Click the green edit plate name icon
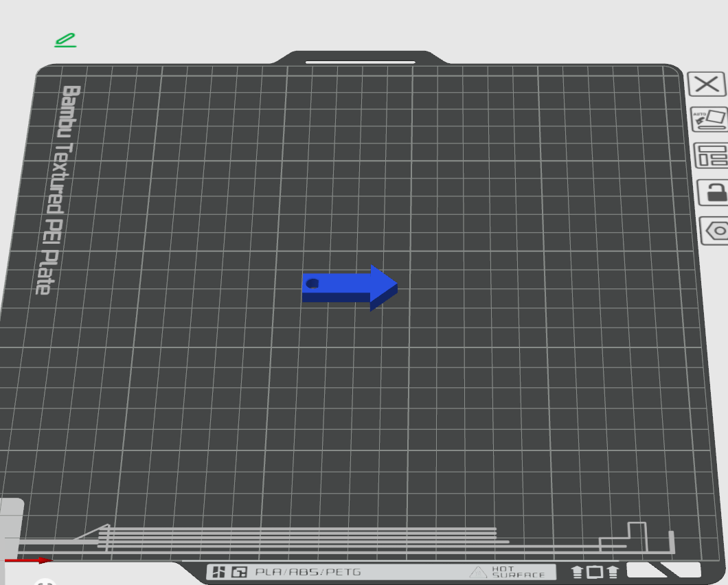Screen dimensions: 728x585 coord(65,40)
